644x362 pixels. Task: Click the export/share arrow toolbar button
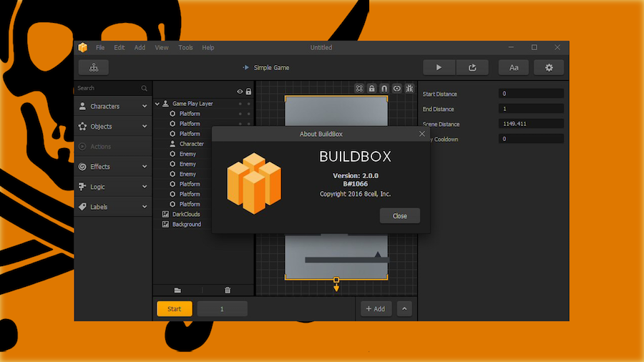tap(472, 68)
